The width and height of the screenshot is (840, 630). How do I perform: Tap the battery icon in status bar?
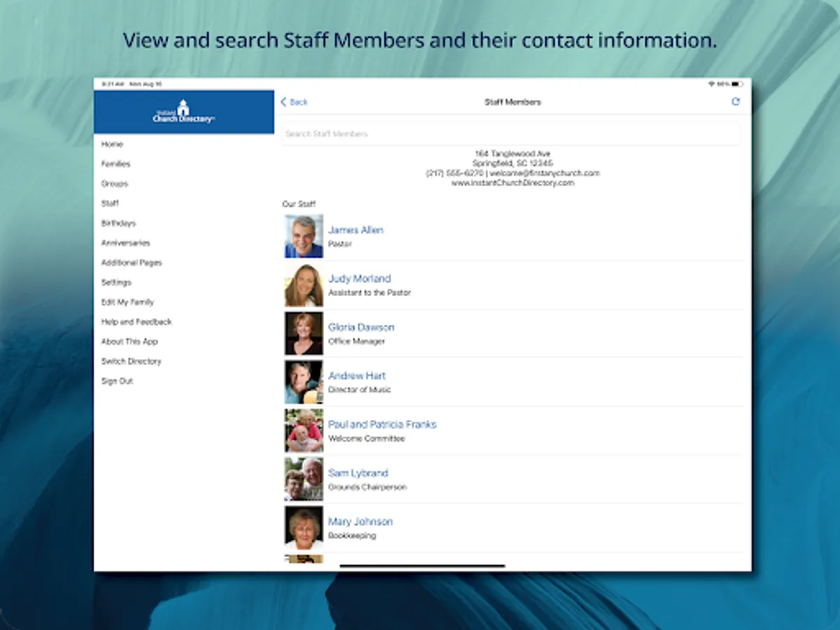click(736, 84)
